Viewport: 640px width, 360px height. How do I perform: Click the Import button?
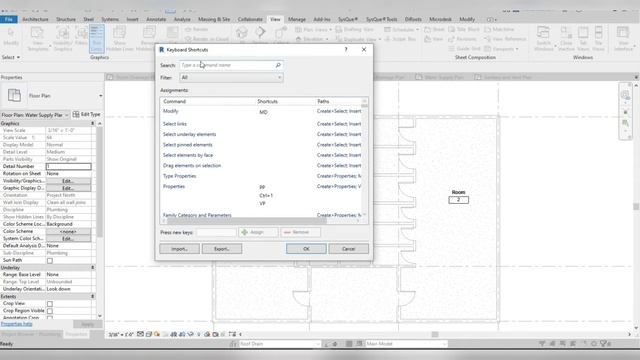[x=180, y=249]
